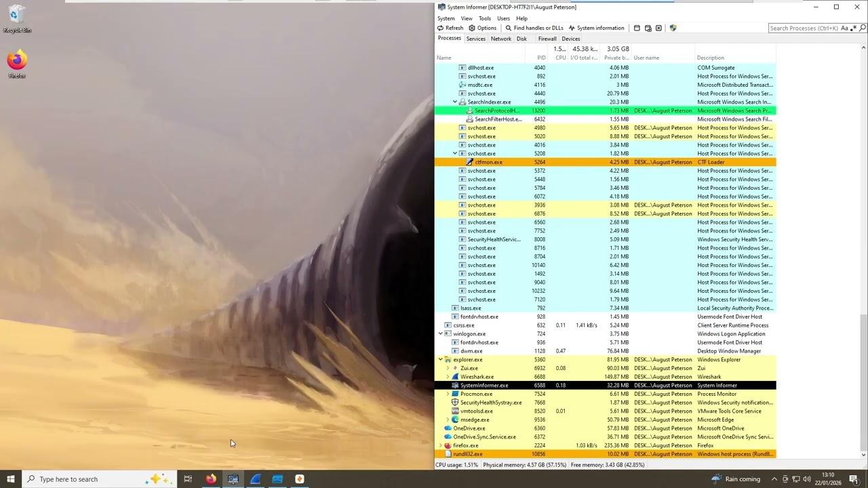The width and height of the screenshot is (868, 488).
Task: Select the SystemInformer.exe process row
Action: tap(606, 385)
